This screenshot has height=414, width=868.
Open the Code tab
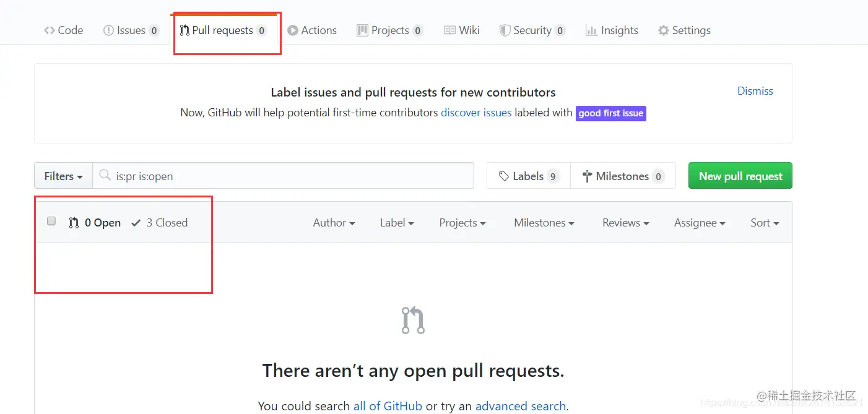click(x=63, y=30)
